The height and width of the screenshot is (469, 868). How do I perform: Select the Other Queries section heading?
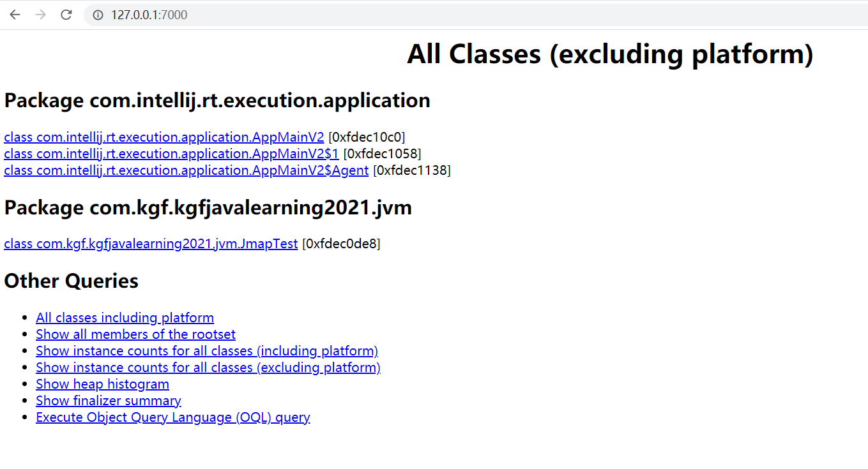(x=71, y=280)
